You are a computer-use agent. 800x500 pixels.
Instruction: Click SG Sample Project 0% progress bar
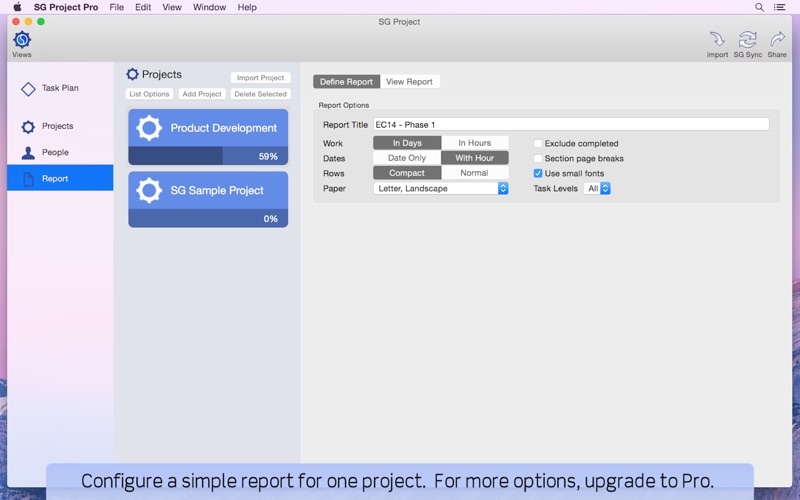[208, 218]
